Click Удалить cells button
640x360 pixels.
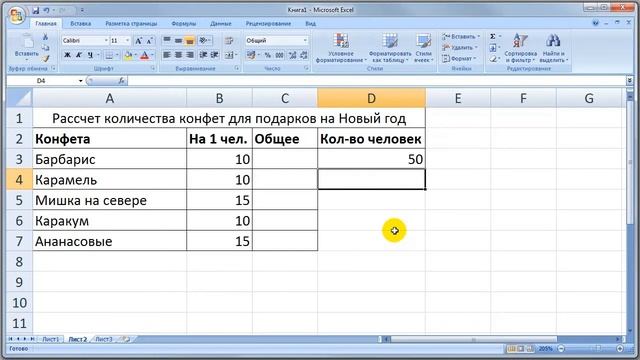pos(460,48)
